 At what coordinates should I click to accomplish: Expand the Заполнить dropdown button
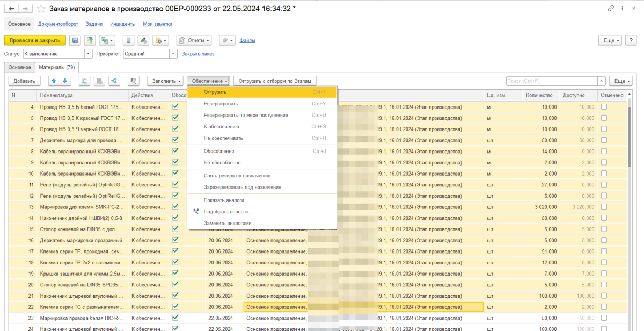165,81
